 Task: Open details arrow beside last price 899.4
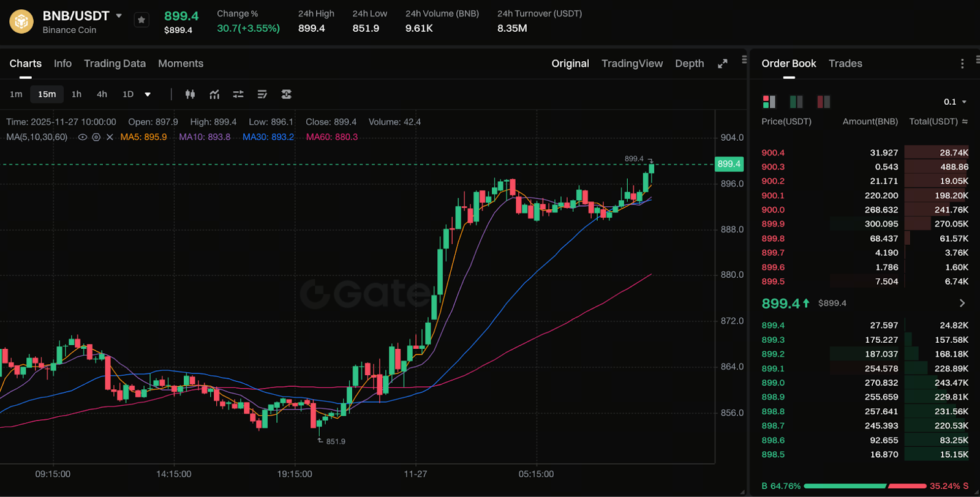pos(962,303)
